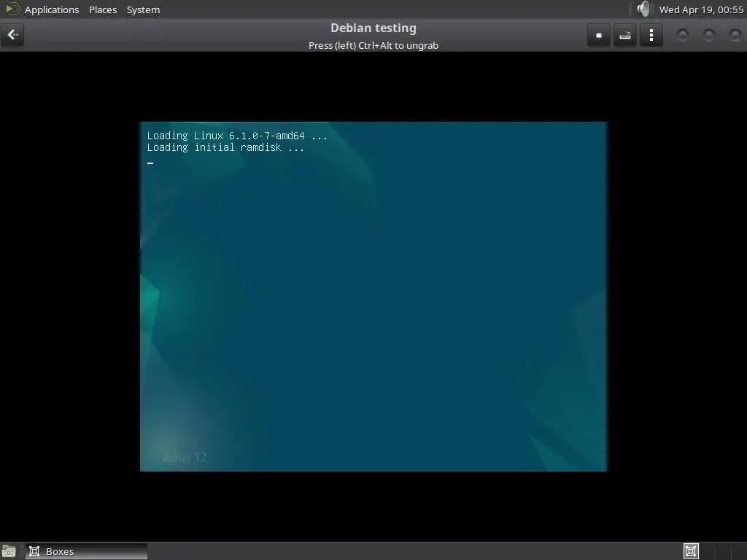Click the "Debian testing" window title
Screen dimensions: 747x560
coord(373,28)
